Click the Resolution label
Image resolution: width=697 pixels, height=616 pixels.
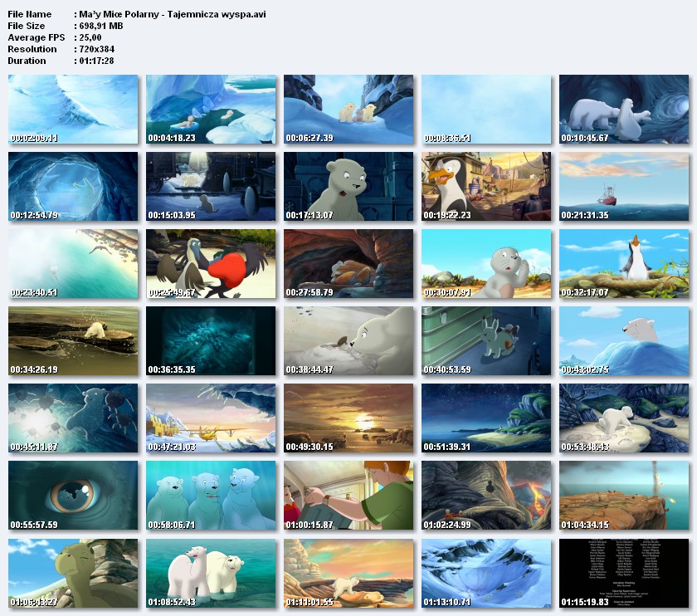tap(32, 49)
